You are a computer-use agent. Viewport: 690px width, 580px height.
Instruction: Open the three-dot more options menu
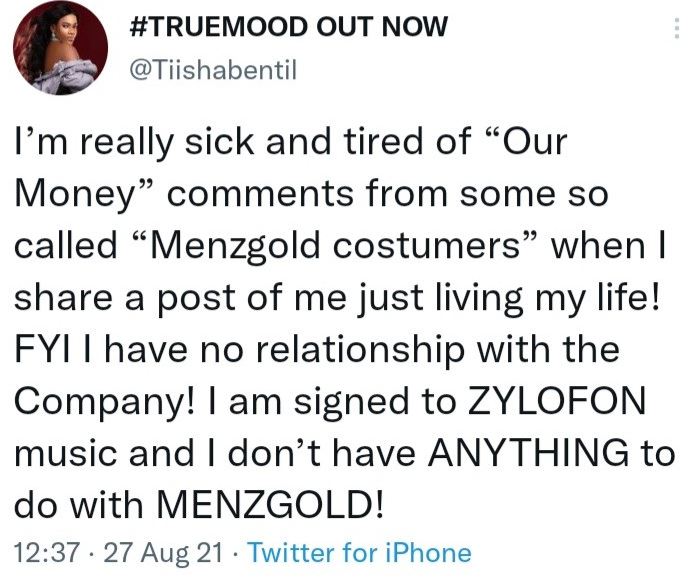coord(676,29)
